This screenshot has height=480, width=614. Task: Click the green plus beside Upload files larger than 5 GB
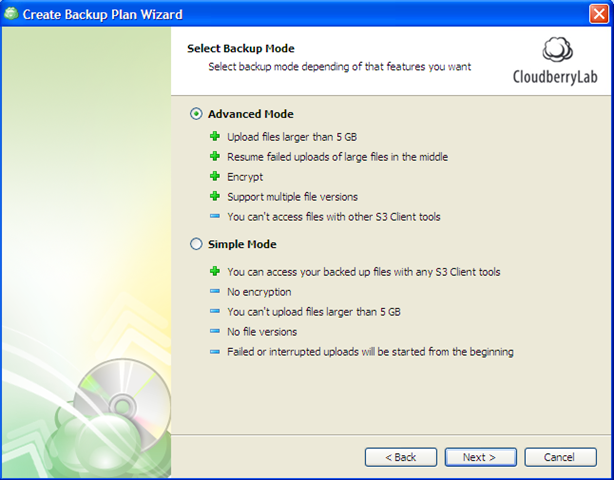coord(215,136)
